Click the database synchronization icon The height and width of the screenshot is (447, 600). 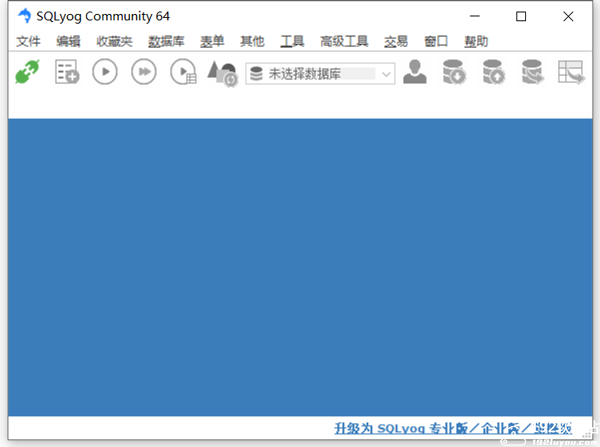(x=533, y=72)
